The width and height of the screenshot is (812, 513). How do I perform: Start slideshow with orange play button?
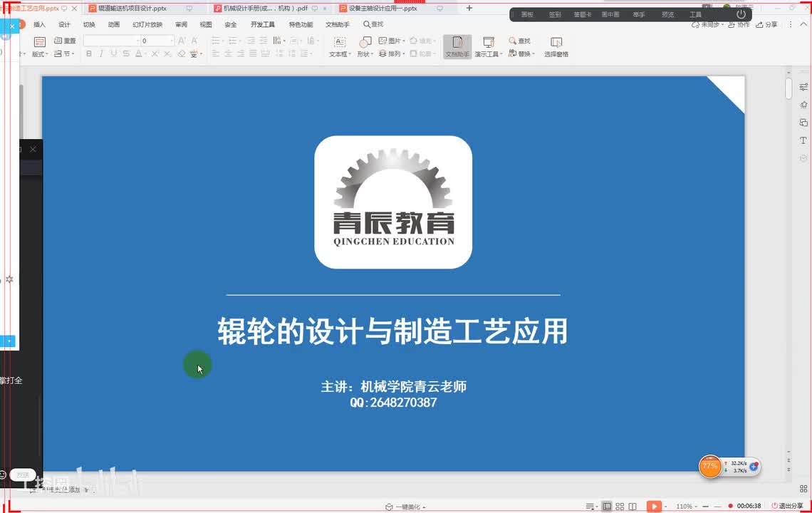(654, 507)
